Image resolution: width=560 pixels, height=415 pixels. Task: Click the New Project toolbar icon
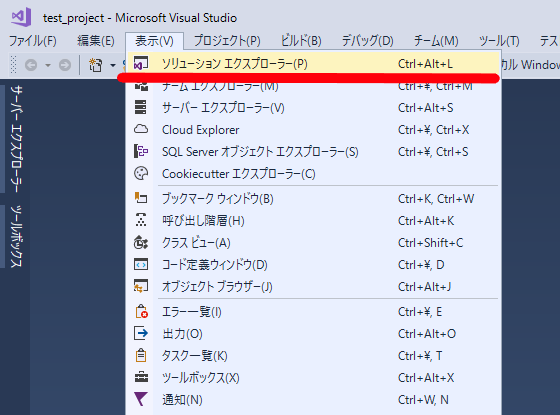point(95,65)
